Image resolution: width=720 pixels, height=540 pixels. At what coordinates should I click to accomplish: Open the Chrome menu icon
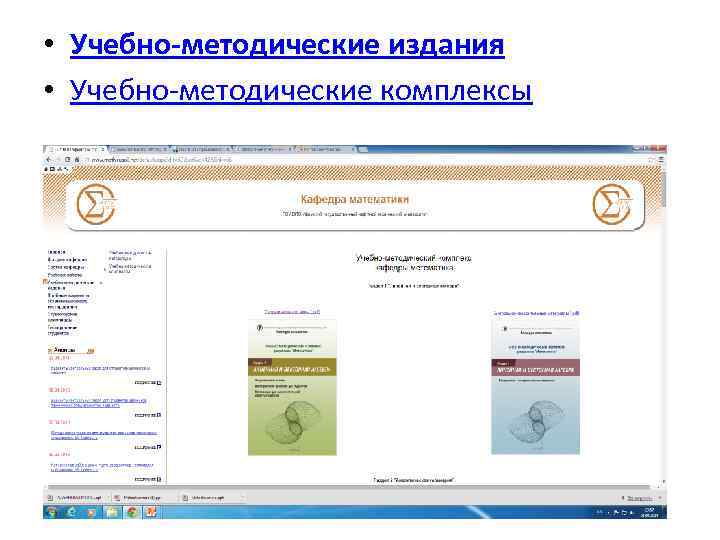tap(661, 160)
